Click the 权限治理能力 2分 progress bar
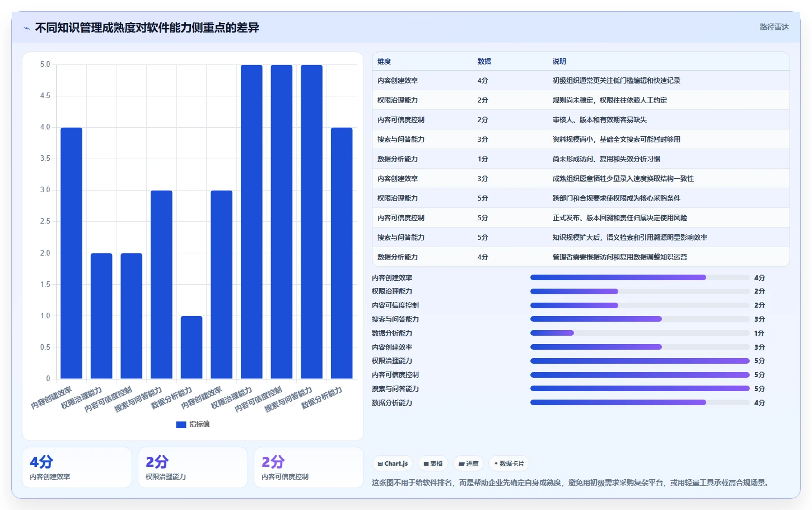812x510 pixels. pos(640,291)
